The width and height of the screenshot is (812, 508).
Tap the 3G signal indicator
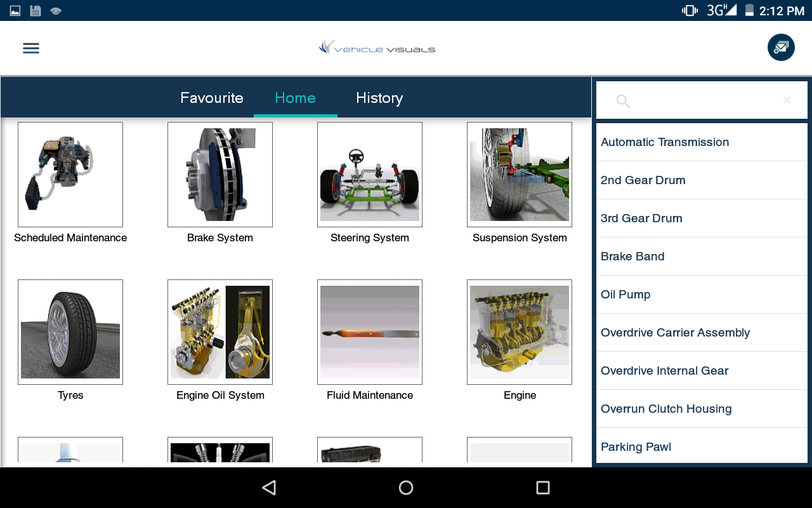click(722, 10)
